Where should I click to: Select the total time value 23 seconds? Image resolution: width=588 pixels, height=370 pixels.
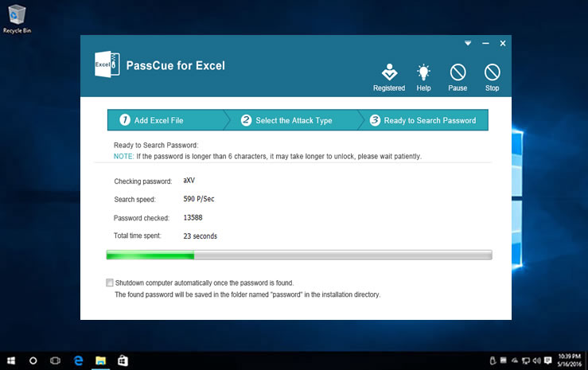[200, 236]
